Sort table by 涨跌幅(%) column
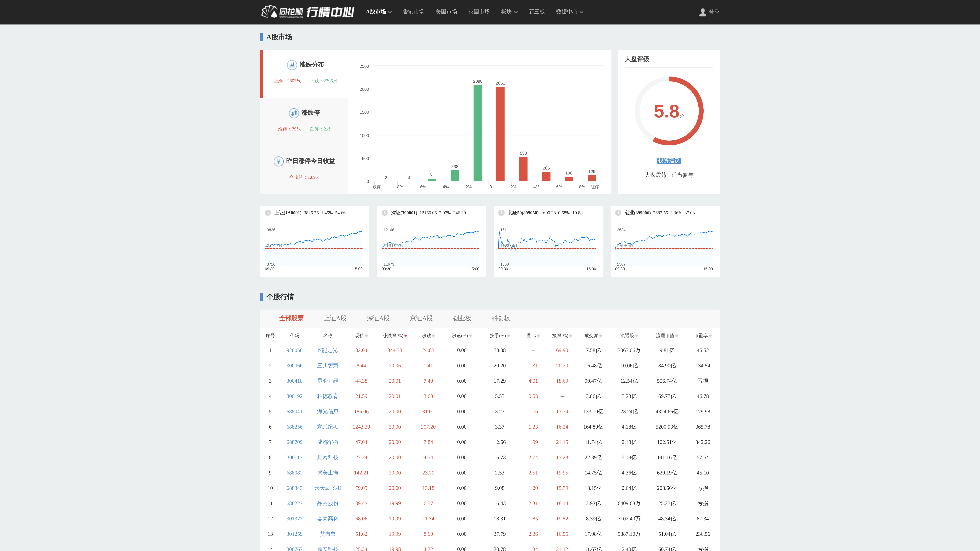 [x=394, y=335]
